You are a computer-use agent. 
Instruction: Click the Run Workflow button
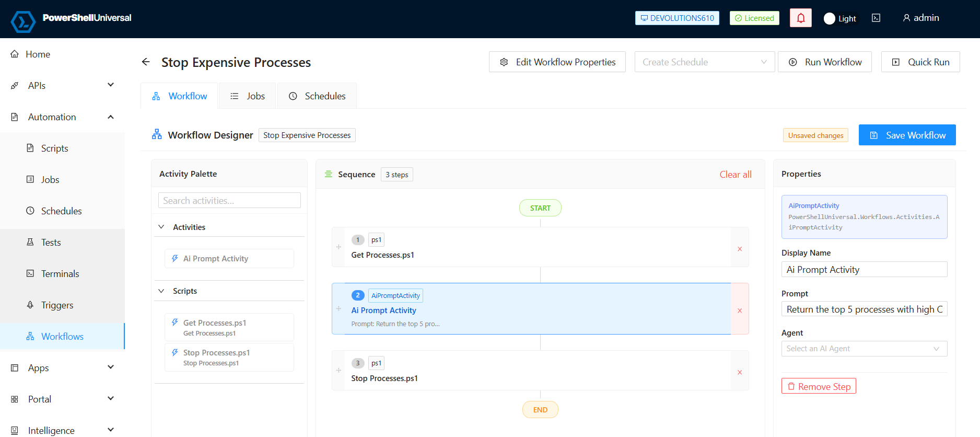(825, 62)
